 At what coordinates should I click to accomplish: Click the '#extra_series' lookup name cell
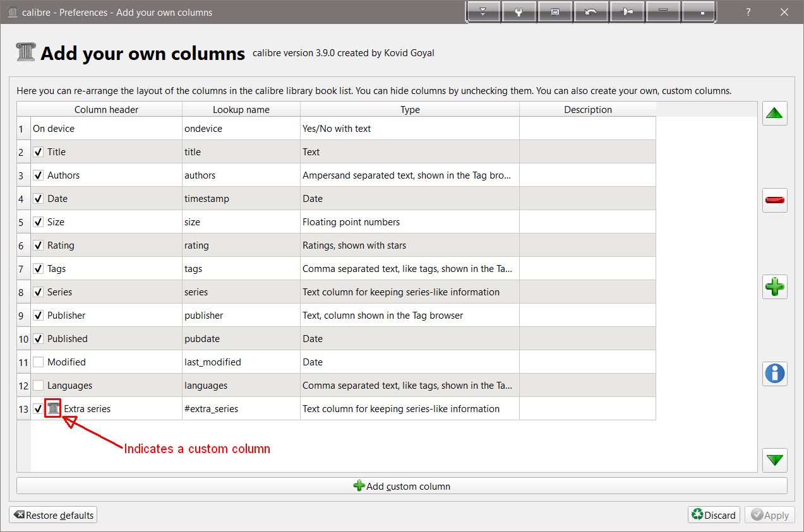pyautogui.click(x=241, y=409)
